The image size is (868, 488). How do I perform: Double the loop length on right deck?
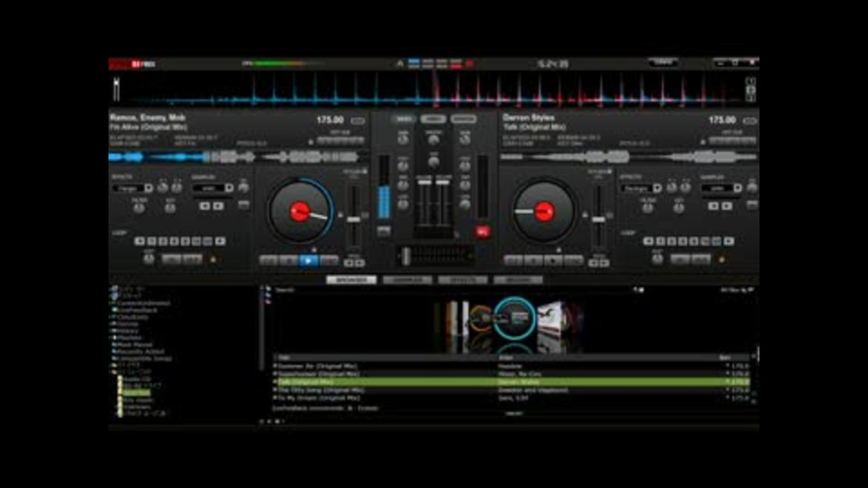pyautogui.click(x=729, y=240)
